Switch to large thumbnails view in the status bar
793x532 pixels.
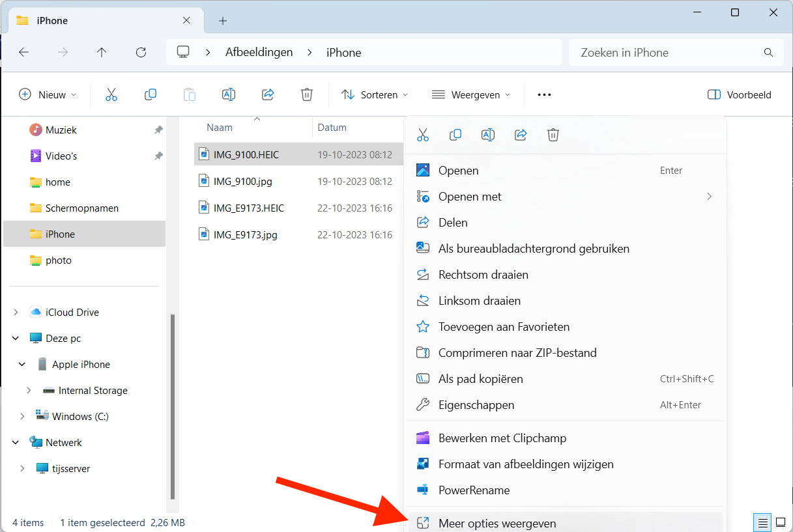[x=780, y=522]
